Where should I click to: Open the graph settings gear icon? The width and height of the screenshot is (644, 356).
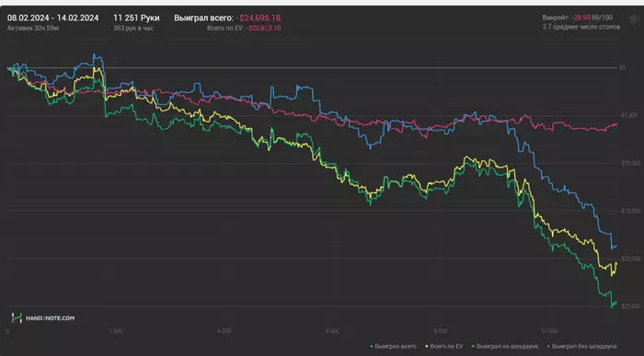[x=633, y=18]
